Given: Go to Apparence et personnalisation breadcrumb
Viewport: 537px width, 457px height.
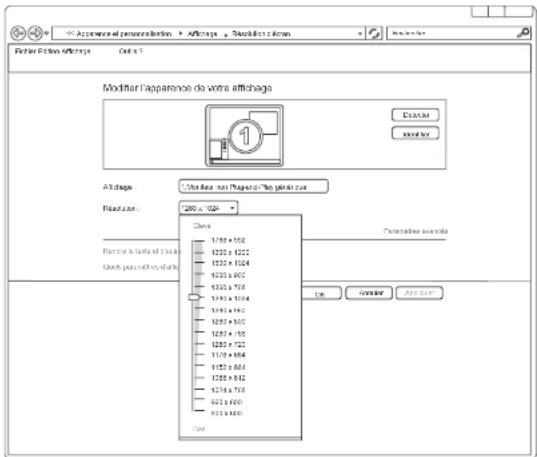Looking at the screenshot, I should click(124, 34).
